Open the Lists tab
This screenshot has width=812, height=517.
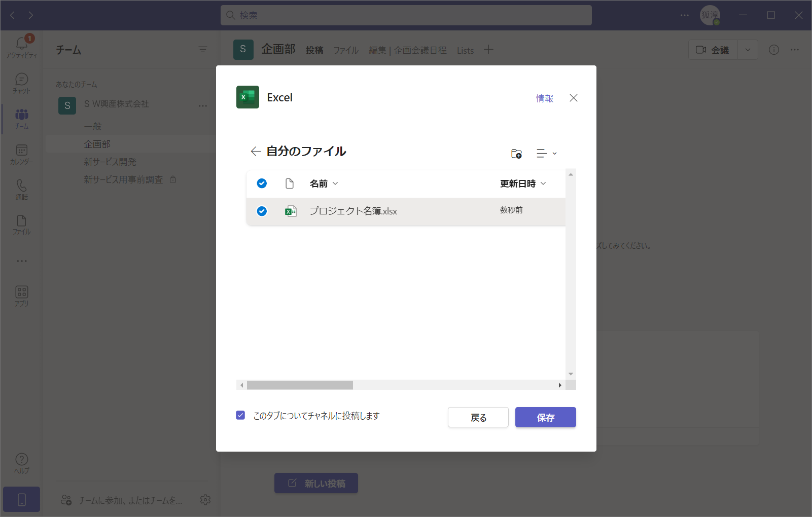465,50
